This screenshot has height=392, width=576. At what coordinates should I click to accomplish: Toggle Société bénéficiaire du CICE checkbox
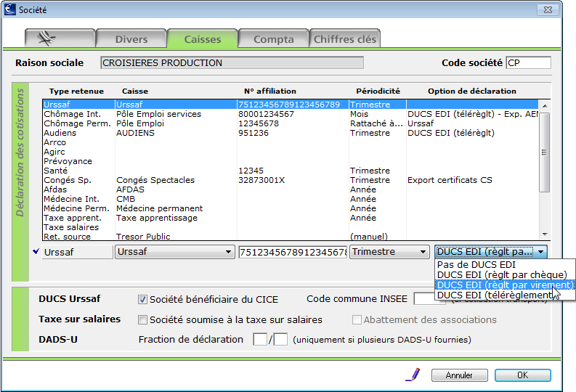click(142, 300)
